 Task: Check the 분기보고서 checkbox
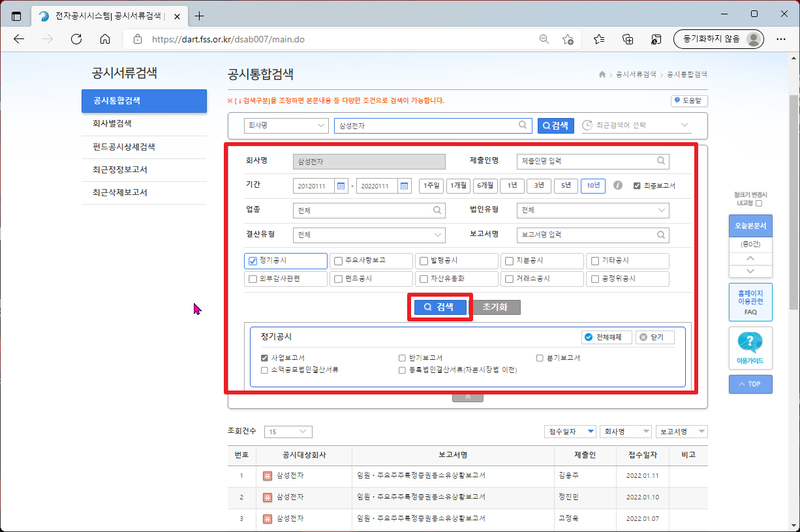pyautogui.click(x=540, y=358)
